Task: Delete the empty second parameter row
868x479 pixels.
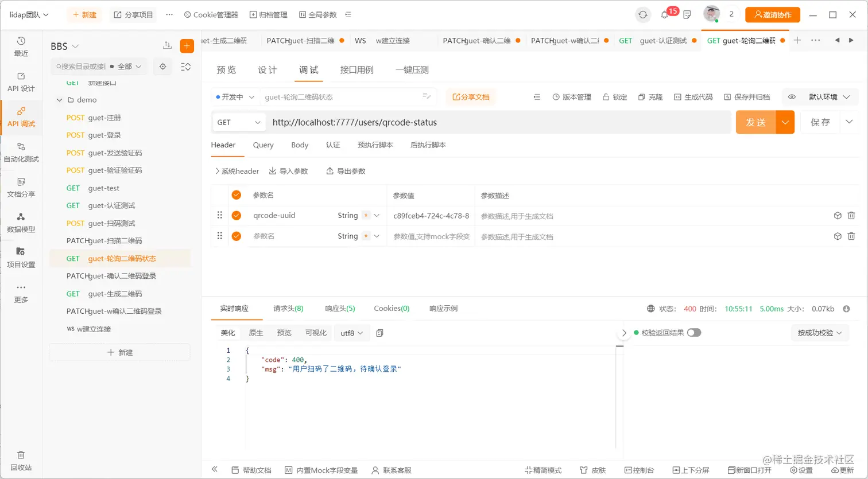Action: click(x=851, y=236)
